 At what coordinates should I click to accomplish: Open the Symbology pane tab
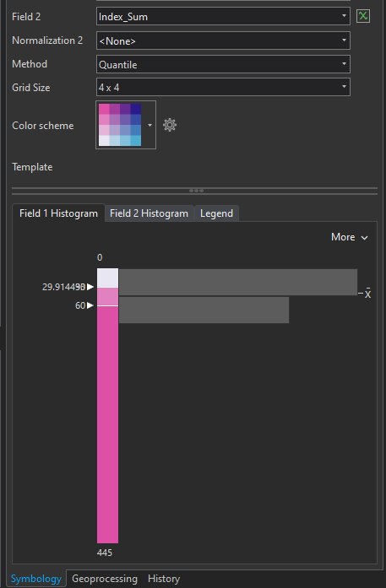click(36, 579)
